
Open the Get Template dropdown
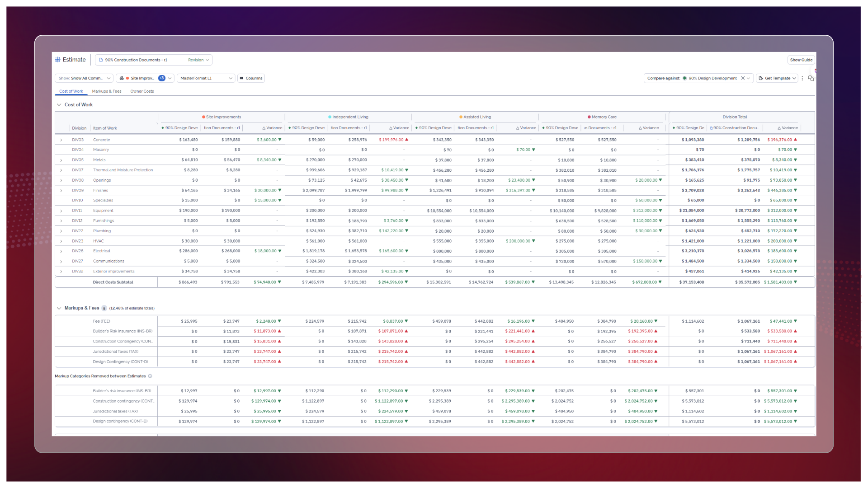tap(777, 78)
